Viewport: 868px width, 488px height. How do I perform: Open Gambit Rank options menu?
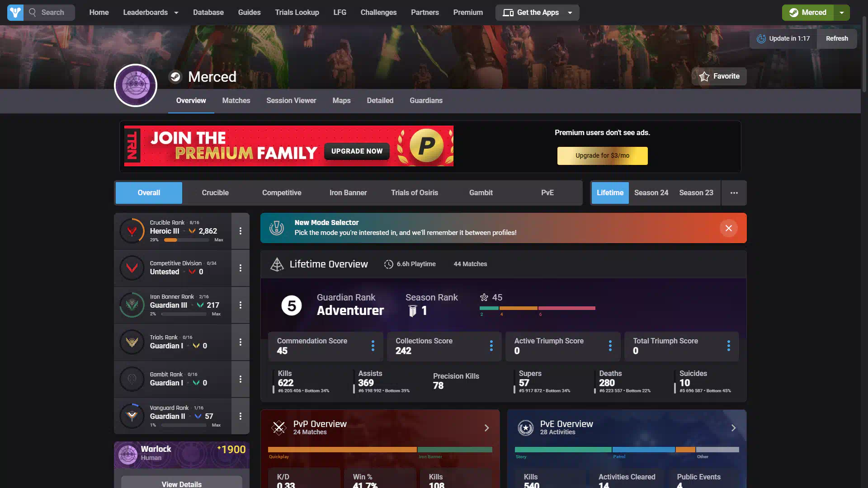[241, 379]
